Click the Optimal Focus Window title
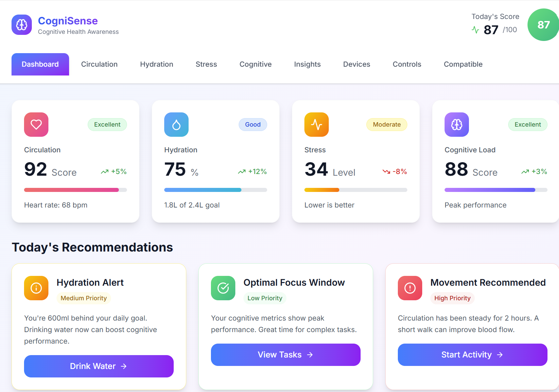The height and width of the screenshot is (392, 559). tap(294, 283)
